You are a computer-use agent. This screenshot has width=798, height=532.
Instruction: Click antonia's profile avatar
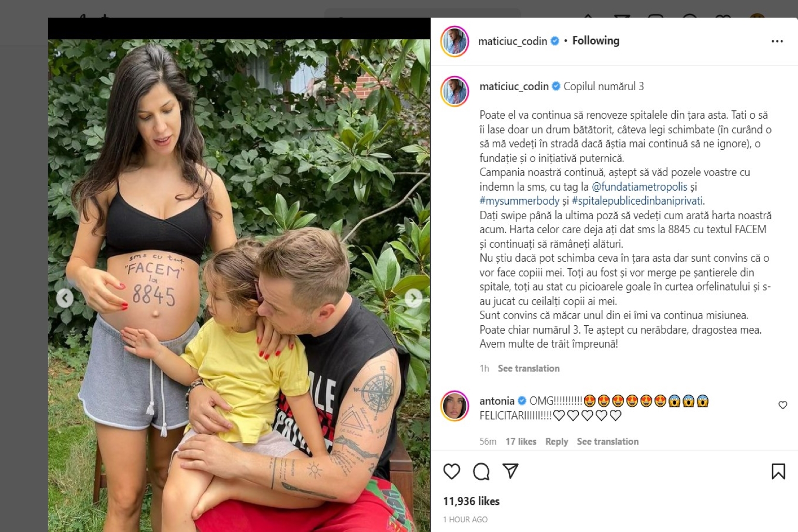pos(454,406)
